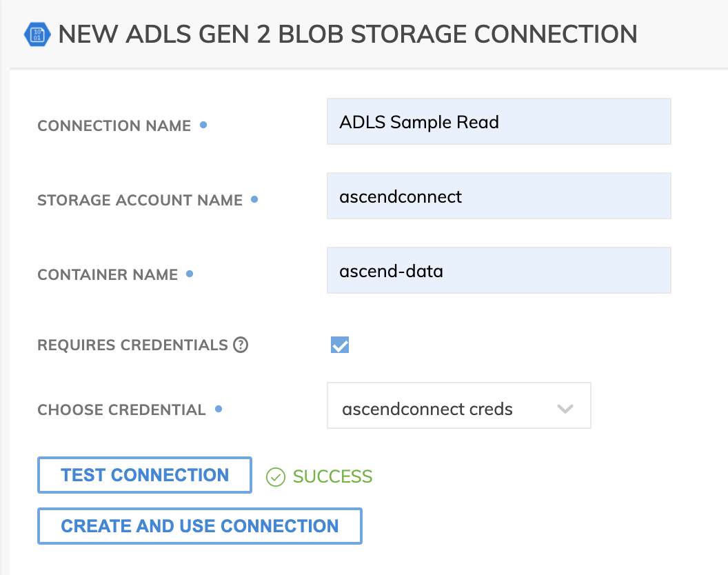Viewport: 728px width, 575px height.
Task: Click the Requires Credentials label
Action: pyautogui.click(x=132, y=345)
